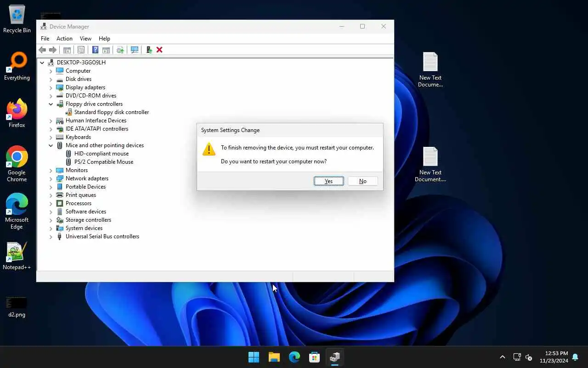Open Microsoft Edge from the taskbar

click(x=294, y=357)
